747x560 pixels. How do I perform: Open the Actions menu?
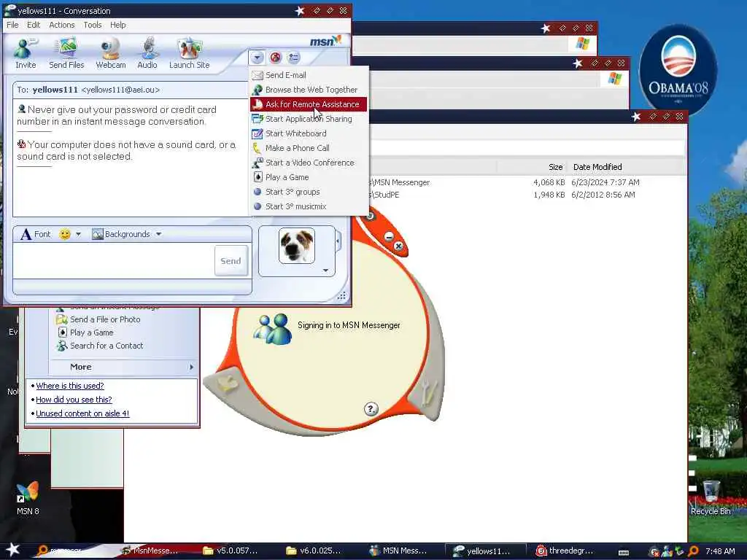pos(62,25)
